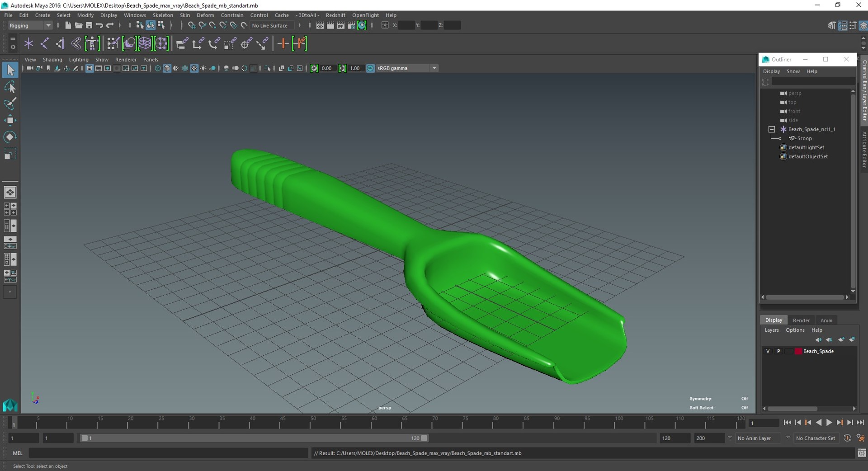Toggle viewport grid display button
868x471 pixels.
90,68
